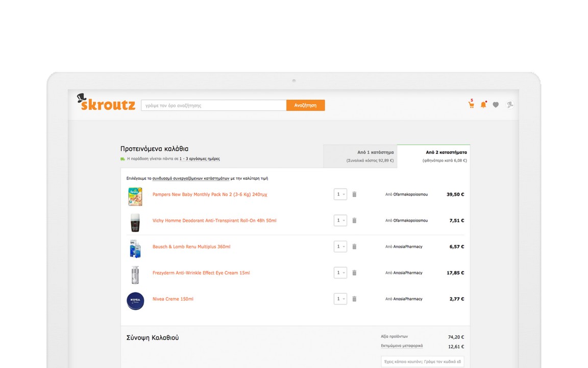Select the 7,51 € price
The width and height of the screenshot is (588, 368).
457,220
